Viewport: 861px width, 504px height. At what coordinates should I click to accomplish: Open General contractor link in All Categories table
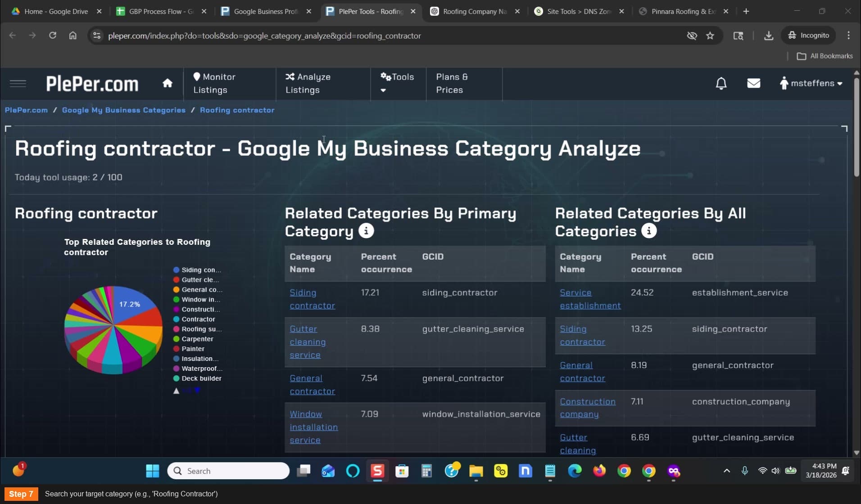(x=582, y=372)
